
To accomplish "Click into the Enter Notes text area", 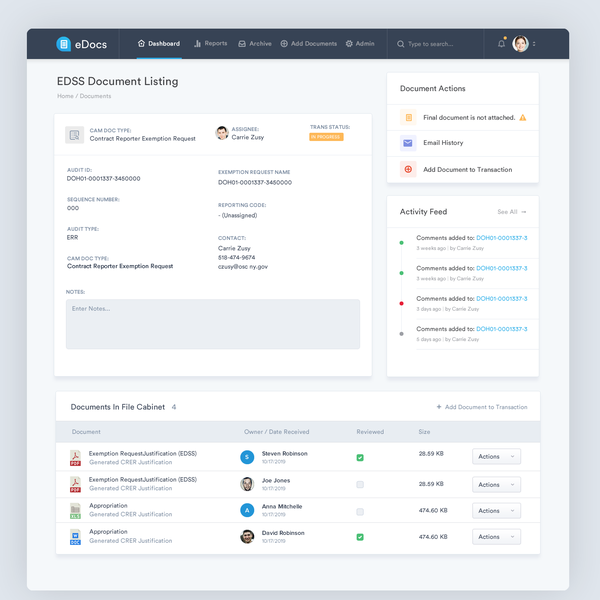I will tap(213, 324).
